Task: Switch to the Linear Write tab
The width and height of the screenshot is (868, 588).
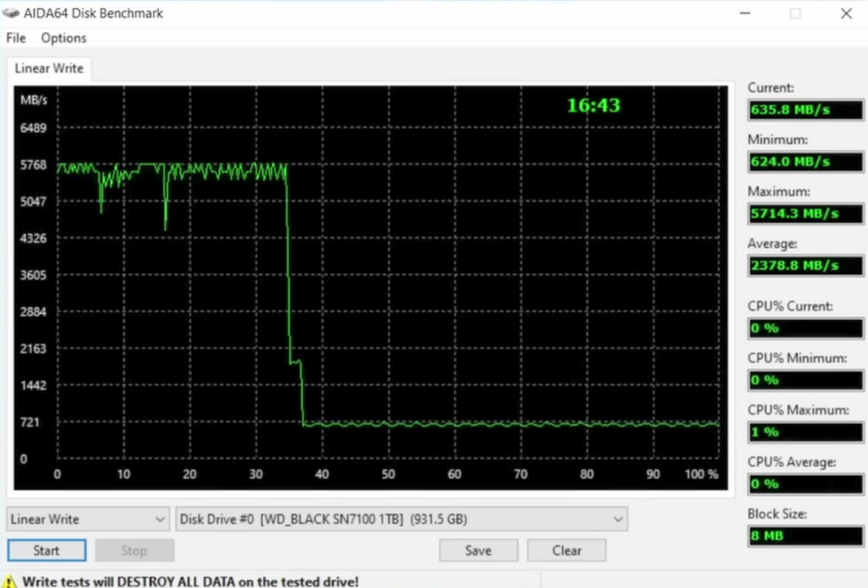Action: [49, 68]
